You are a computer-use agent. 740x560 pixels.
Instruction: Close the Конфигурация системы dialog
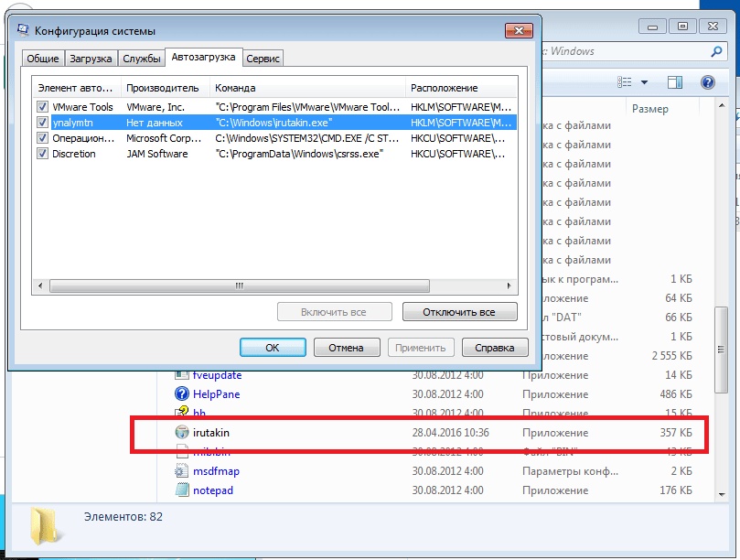pyautogui.click(x=519, y=31)
